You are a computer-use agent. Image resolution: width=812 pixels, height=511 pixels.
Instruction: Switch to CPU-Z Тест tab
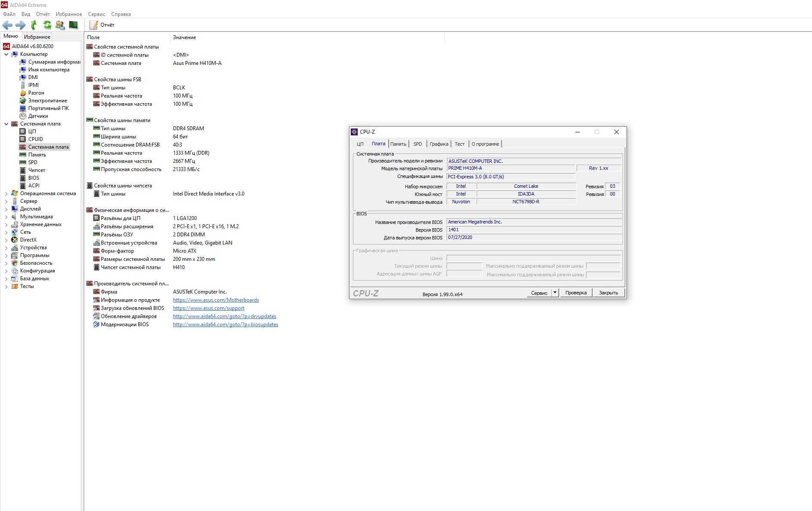(x=459, y=144)
